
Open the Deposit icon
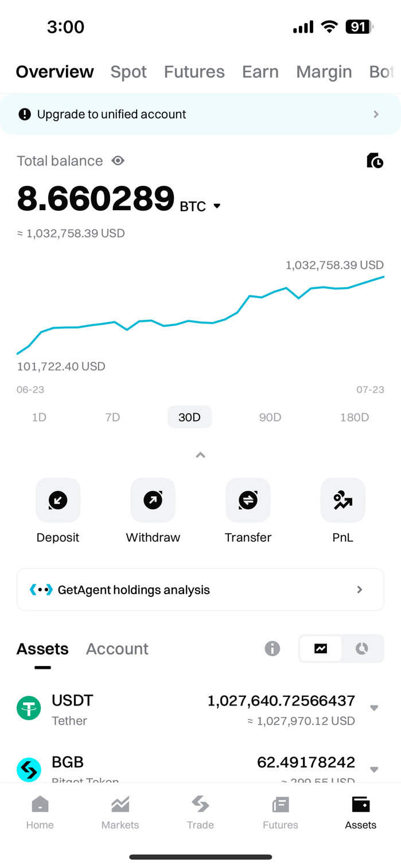point(58,501)
